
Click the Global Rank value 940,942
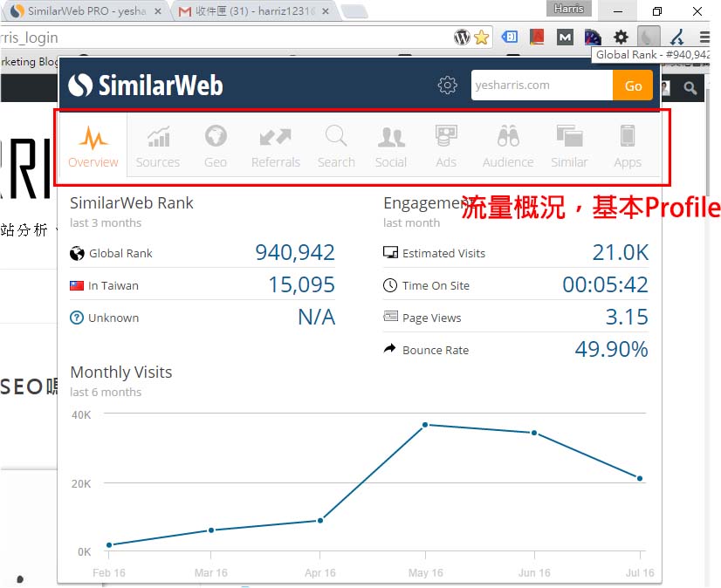[x=295, y=252]
